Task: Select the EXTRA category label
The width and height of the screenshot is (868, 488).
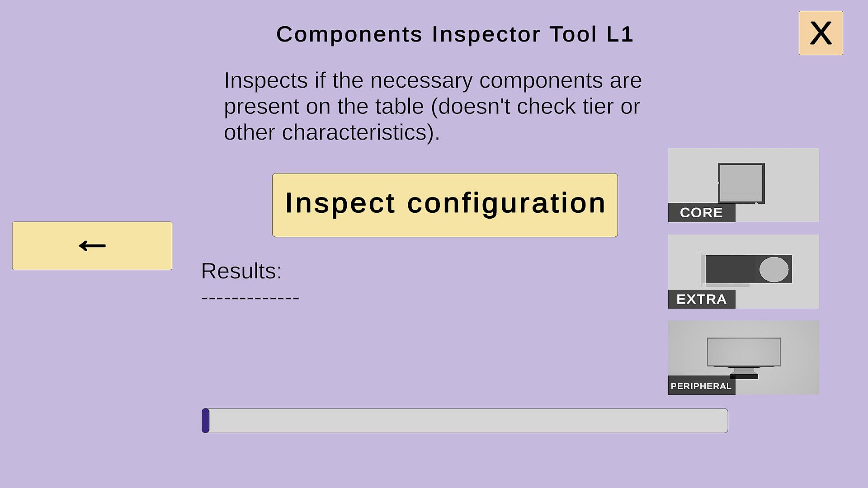Action: coord(701,299)
